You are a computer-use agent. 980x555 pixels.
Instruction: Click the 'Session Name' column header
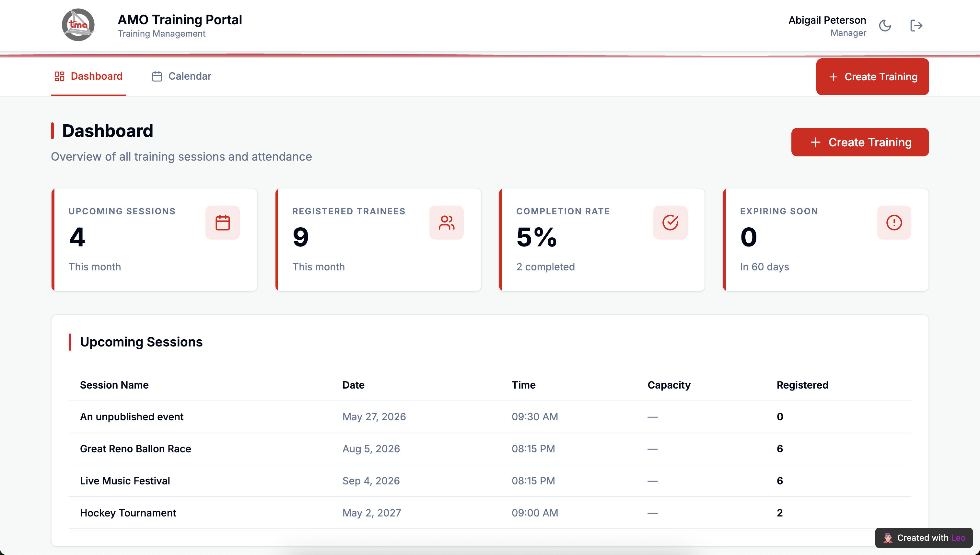pos(114,385)
